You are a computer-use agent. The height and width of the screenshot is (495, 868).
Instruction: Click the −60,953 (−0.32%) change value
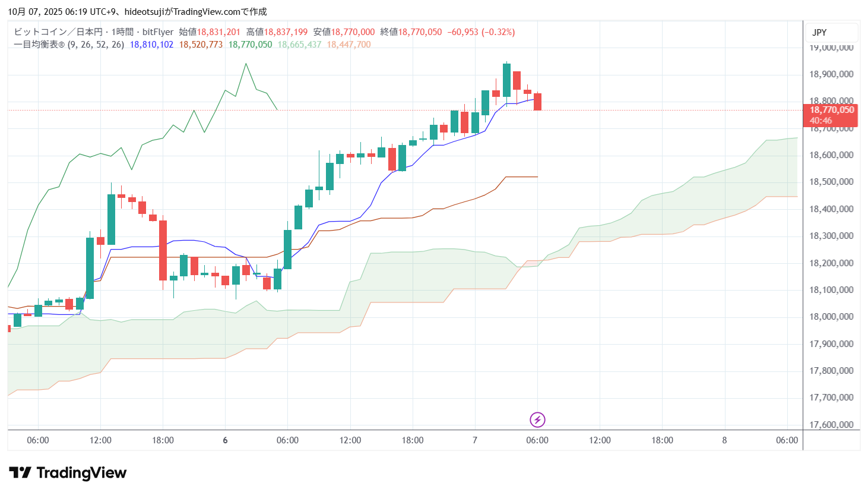pyautogui.click(x=481, y=32)
